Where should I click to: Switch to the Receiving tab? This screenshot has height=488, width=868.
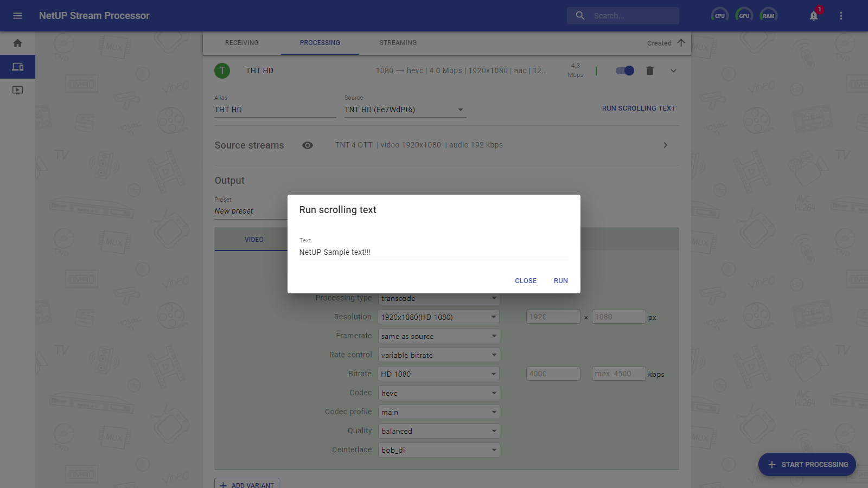pyautogui.click(x=242, y=43)
